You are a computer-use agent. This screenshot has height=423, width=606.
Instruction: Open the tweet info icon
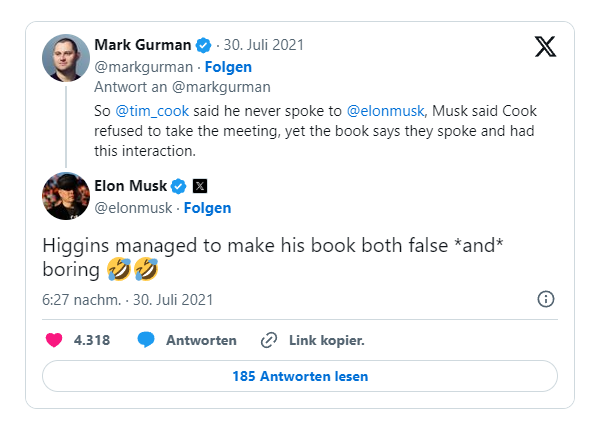click(546, 299)
